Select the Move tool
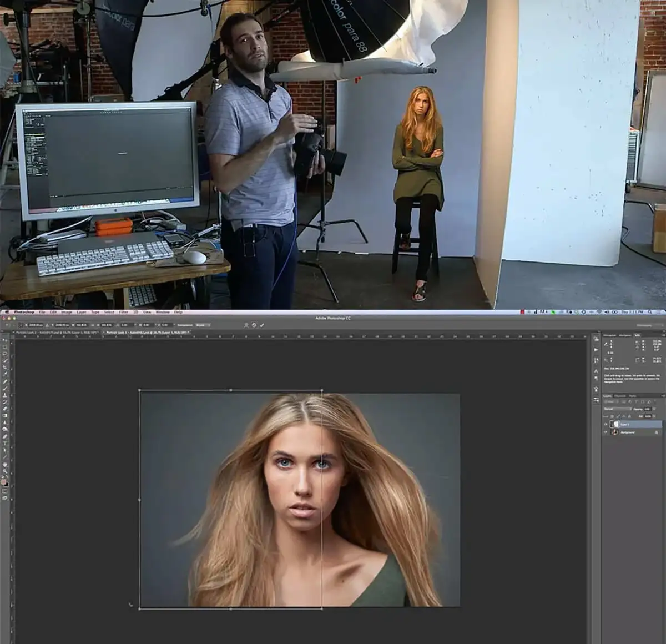 pos(5,339)
